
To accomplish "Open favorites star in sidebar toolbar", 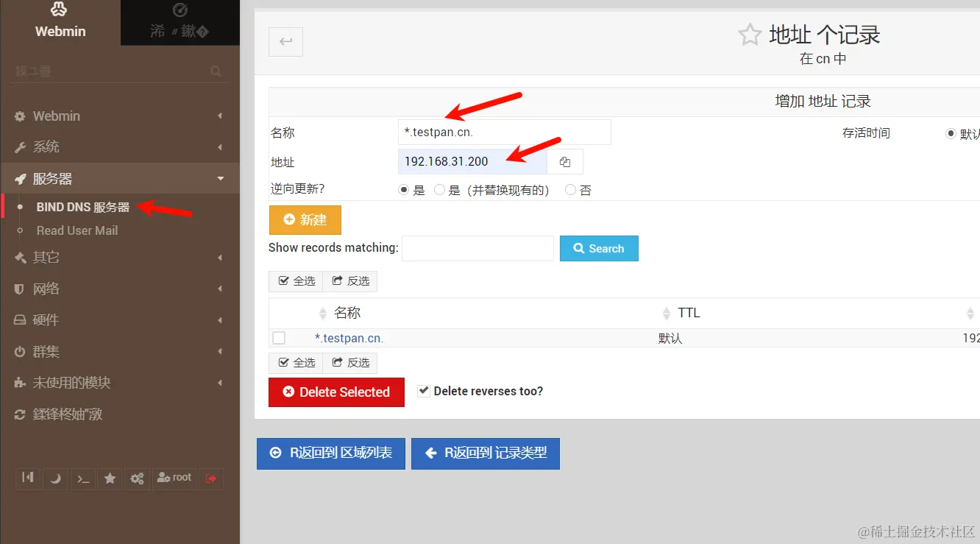I will 110,478.
